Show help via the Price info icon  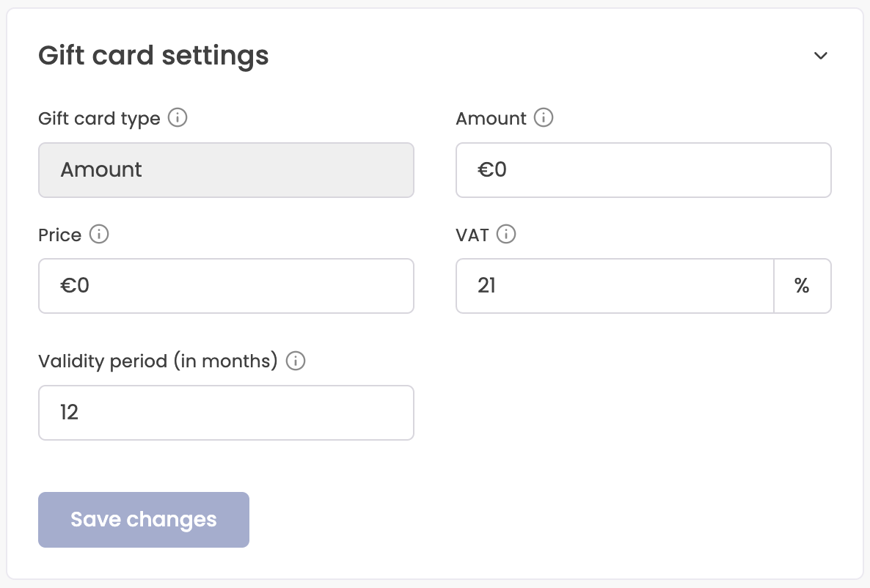click(100, 235)
